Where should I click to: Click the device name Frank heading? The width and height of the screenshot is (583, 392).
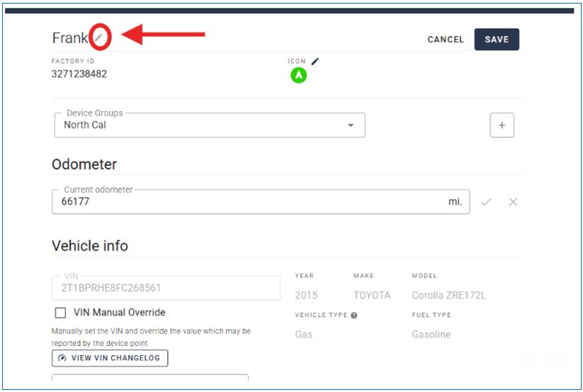[69, 38]
